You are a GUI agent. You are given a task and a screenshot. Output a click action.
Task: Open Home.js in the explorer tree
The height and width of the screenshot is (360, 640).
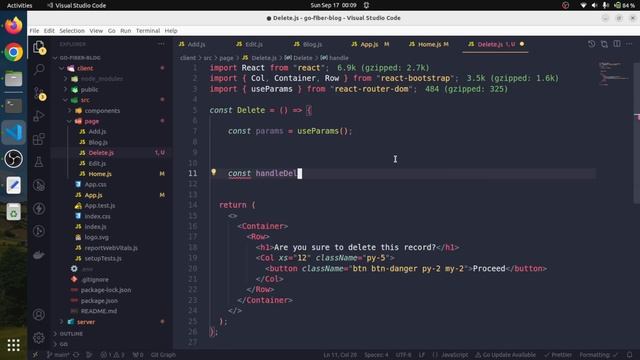point(100,174)
